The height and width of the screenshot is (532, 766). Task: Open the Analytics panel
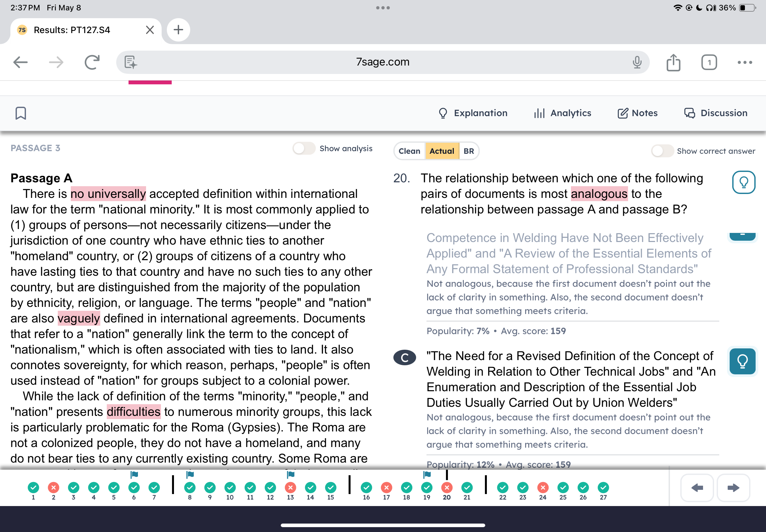click(x=562, y=113)
